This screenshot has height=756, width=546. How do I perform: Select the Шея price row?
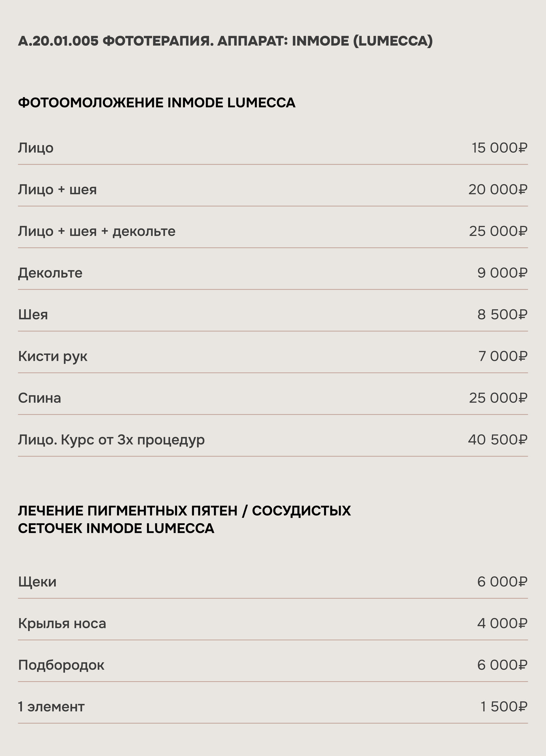[x=273, y=314]
